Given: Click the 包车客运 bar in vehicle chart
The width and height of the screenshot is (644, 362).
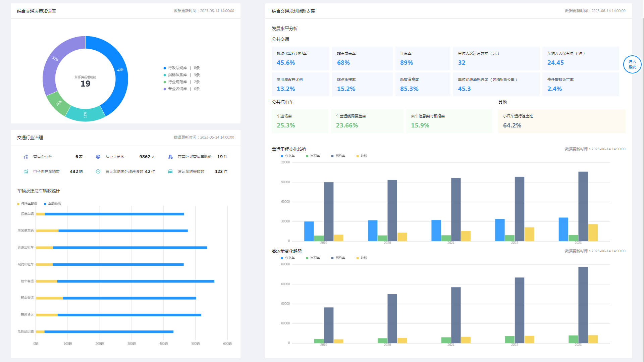Looking at the screenshot, I should (134, 281).
